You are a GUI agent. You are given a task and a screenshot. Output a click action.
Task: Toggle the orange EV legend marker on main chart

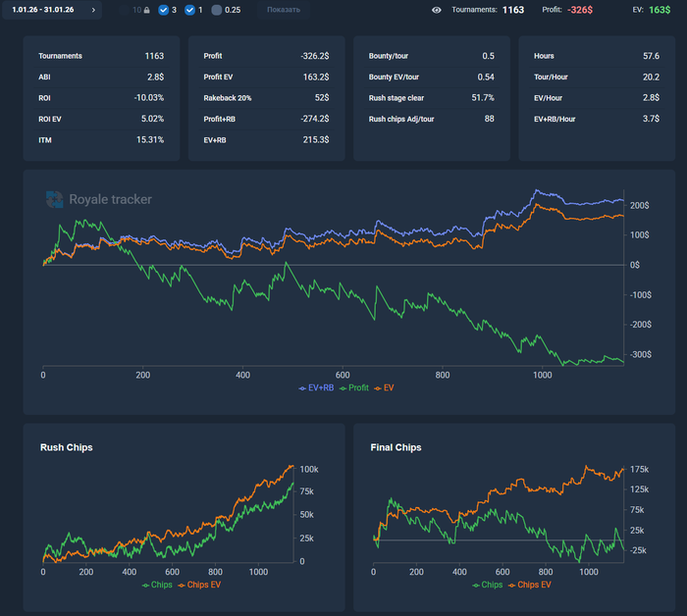[378, 388]
